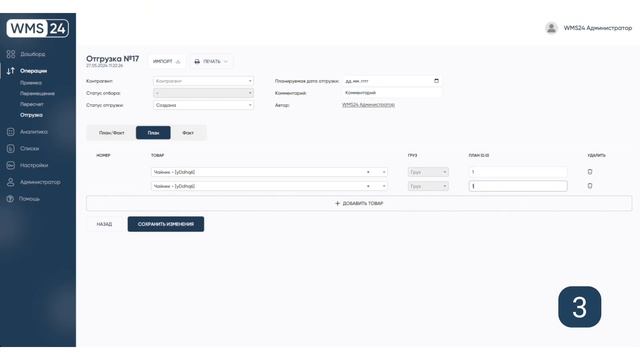The height and width of the screenshot is (360, 640).
Task: Click Сохранить изменения button
Action: (166, 224)
